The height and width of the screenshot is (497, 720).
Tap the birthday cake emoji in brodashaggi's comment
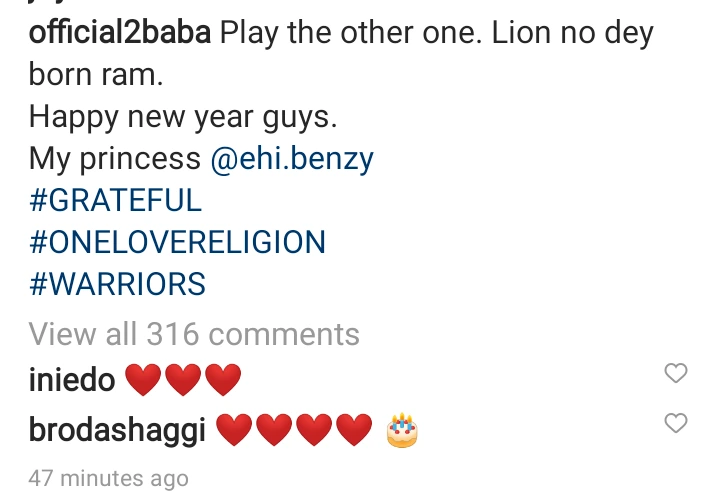pyautogui.click(x=402, y=430)
